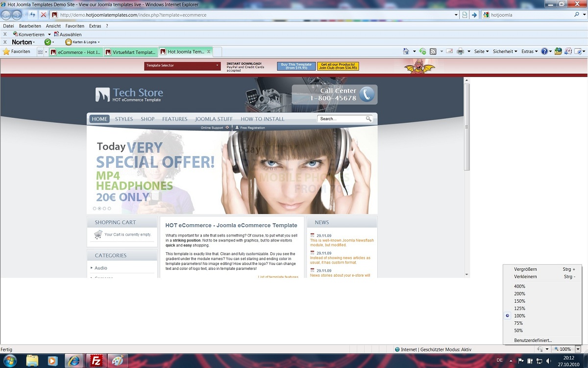Screen dimensions: 588x368
Task: Select the 100% zoom radio option
Action: (508, 316)
